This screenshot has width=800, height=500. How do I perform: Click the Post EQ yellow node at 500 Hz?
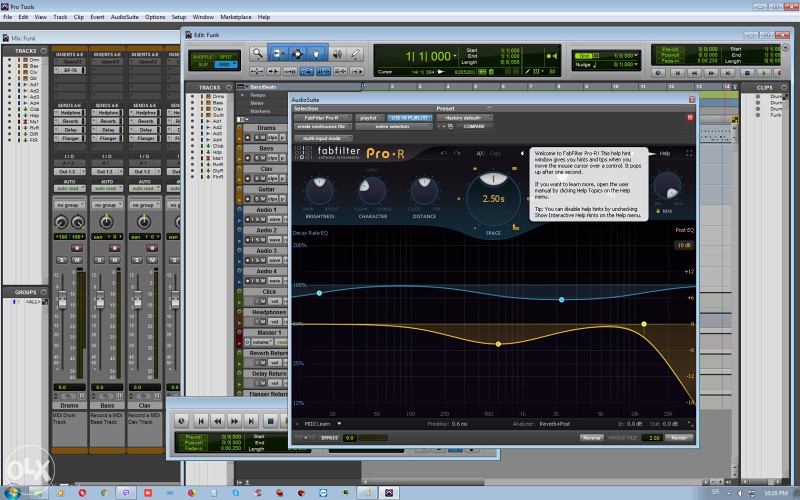pos(498,344)
